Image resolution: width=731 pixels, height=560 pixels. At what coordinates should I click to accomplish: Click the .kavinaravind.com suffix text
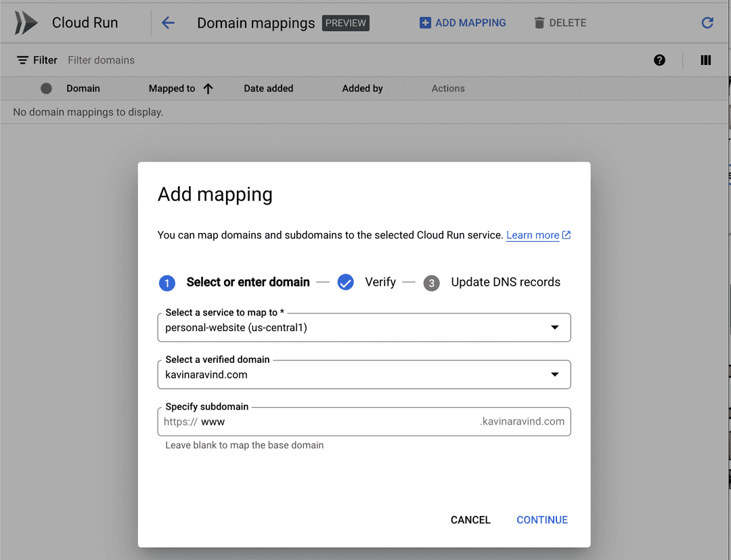(522, 421)
